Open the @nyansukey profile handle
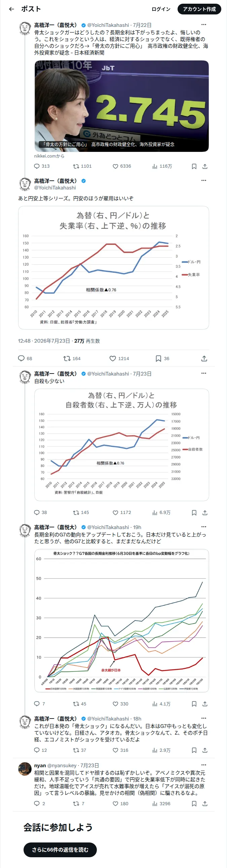 62,766
